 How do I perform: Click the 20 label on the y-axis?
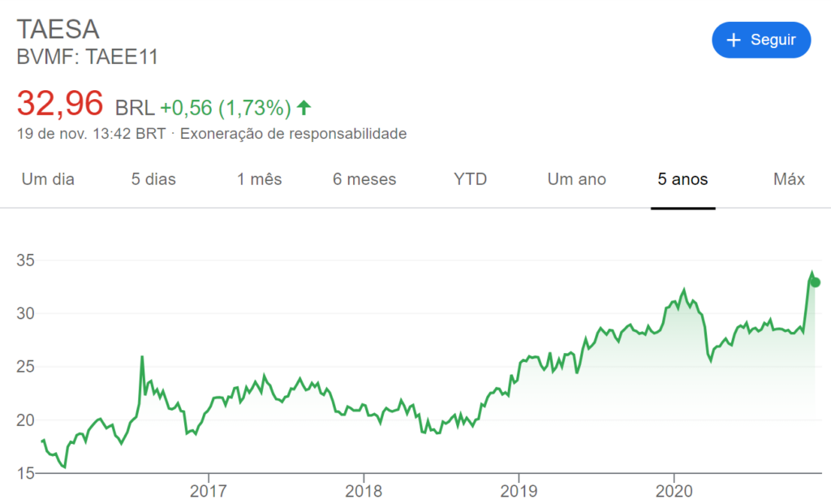(25, 420)
